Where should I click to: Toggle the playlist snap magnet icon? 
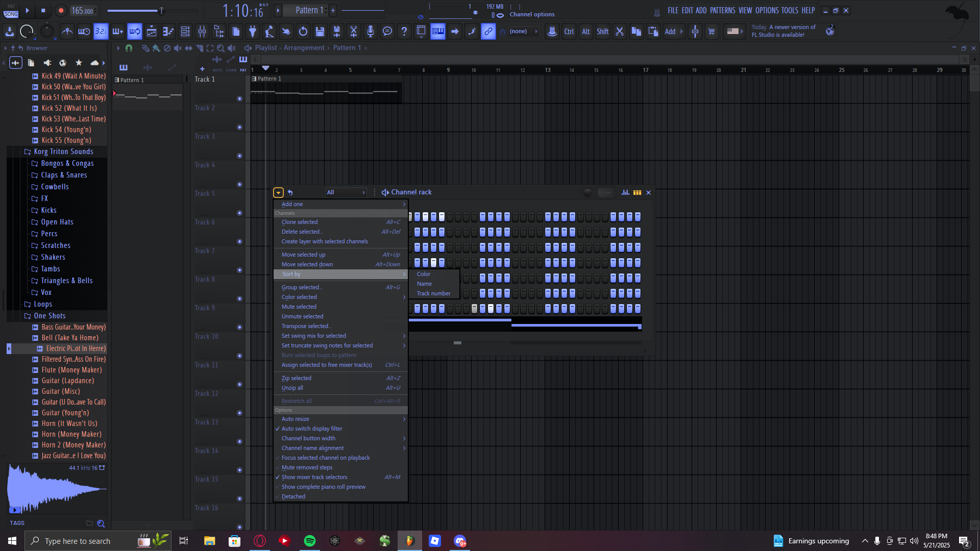[x=129, y=48]
